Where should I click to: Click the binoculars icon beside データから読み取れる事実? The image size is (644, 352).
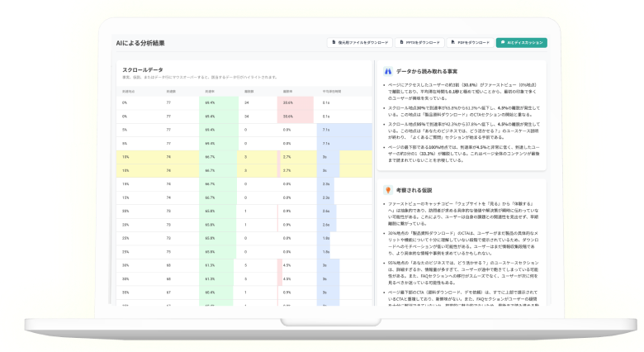[x=387, y=72]
